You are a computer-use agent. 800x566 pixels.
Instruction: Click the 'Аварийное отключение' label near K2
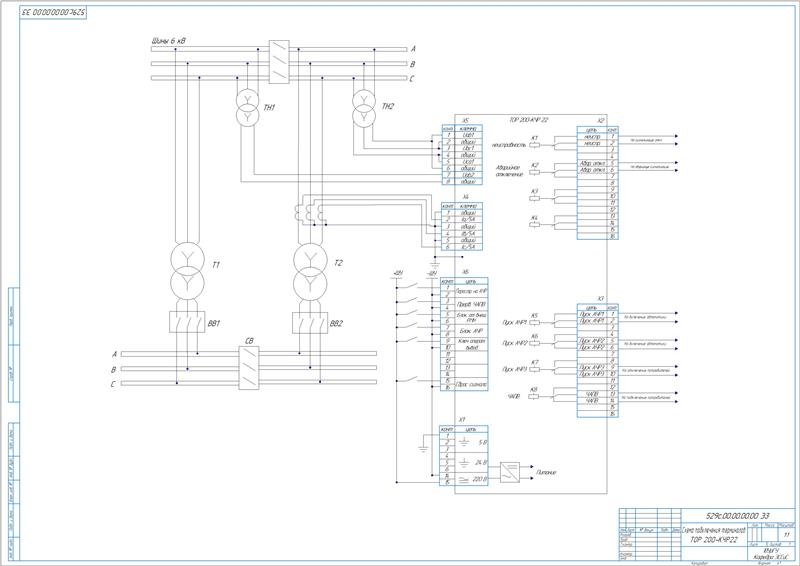point(510,171)
